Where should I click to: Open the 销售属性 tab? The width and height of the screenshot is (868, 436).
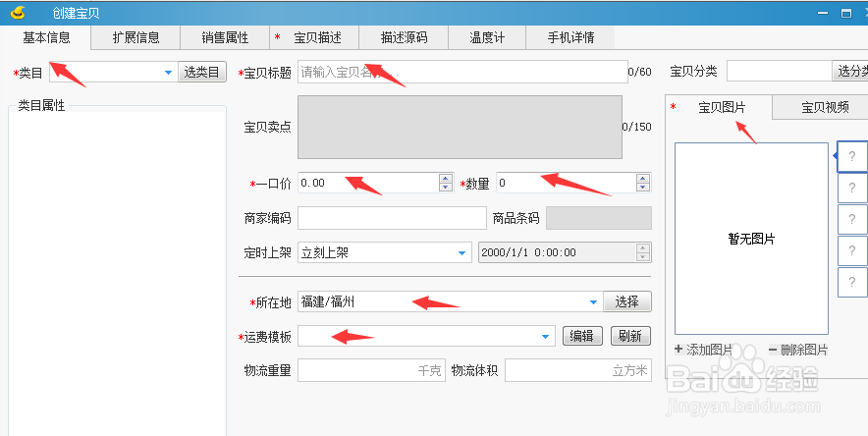click(225, 37)
